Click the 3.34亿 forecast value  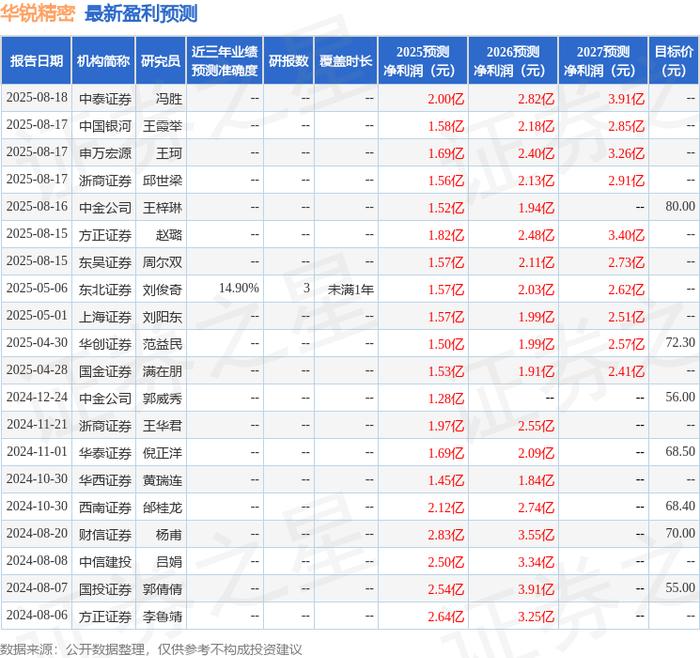(536, 562)
